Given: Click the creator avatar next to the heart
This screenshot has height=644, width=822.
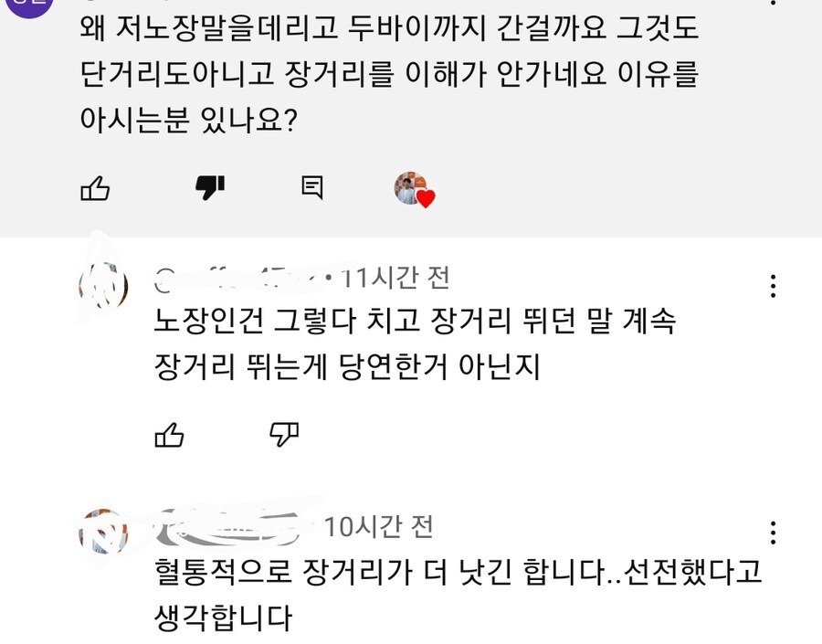Looking at the screenshot, I should (x=406, y=187).
